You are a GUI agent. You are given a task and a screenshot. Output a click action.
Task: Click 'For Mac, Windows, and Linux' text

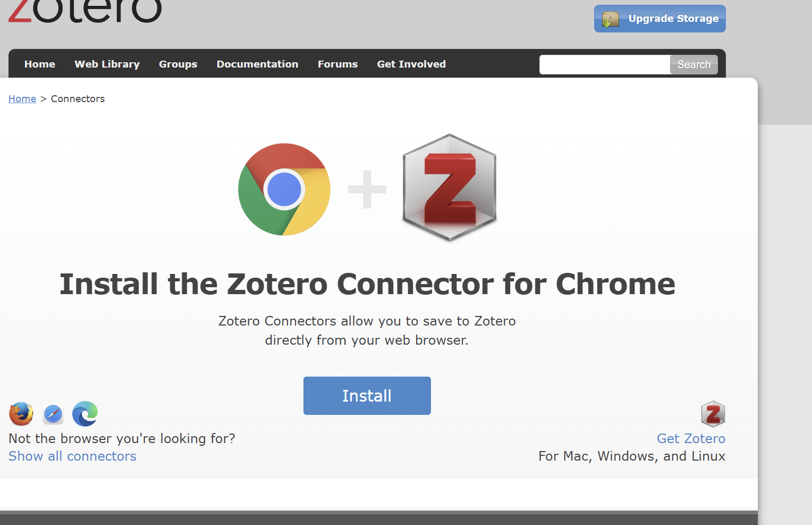coord(632,456)
